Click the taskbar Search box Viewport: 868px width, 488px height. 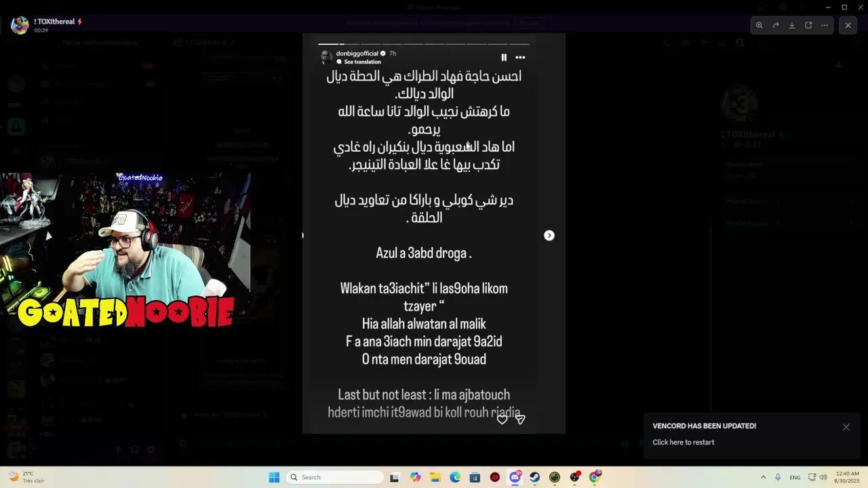coord(335,477)
